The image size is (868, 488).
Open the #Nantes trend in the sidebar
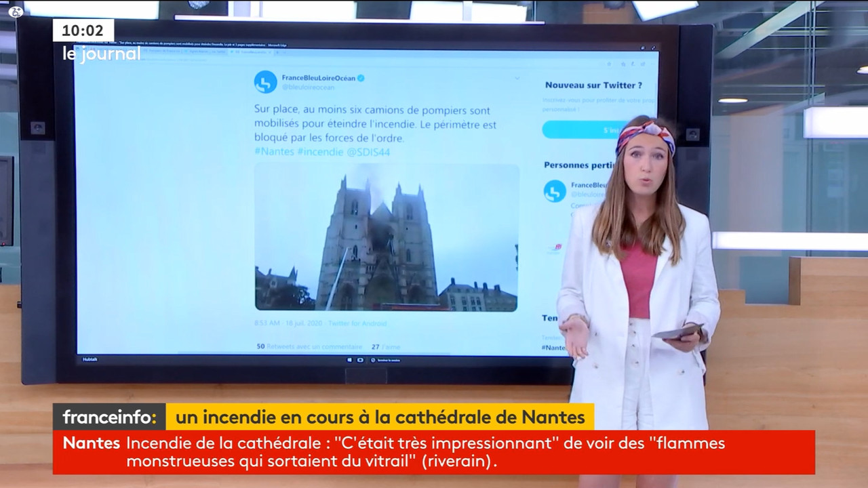tap(553, 347)
